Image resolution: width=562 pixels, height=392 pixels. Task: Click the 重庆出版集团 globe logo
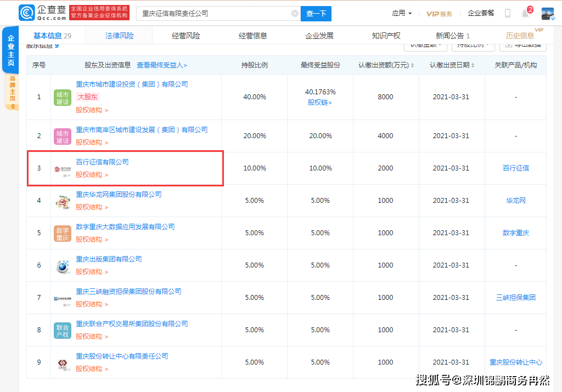point(63,266)
